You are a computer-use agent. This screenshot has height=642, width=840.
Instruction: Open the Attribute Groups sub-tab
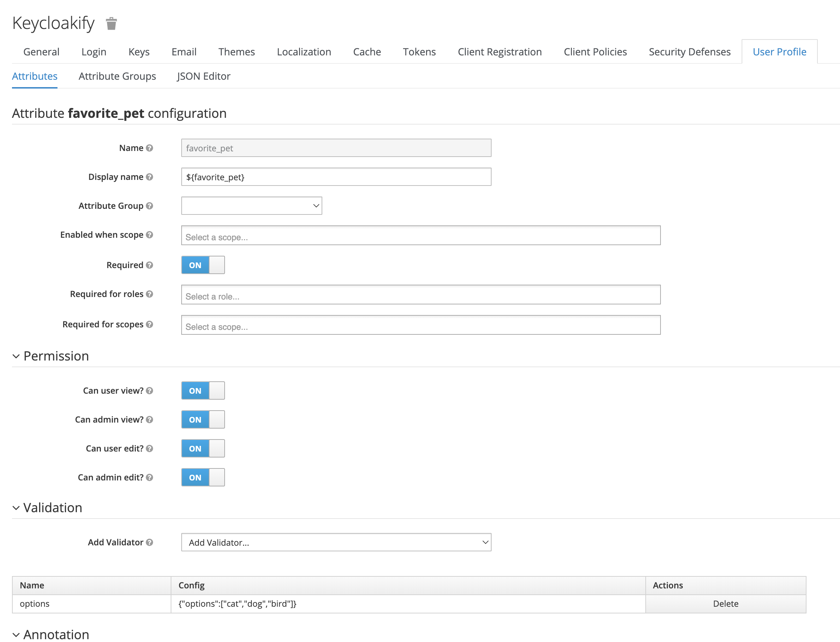(117, 77)
